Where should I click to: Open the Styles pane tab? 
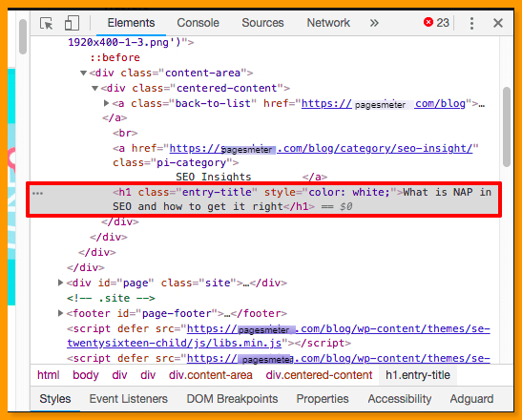tap(55, 399)
